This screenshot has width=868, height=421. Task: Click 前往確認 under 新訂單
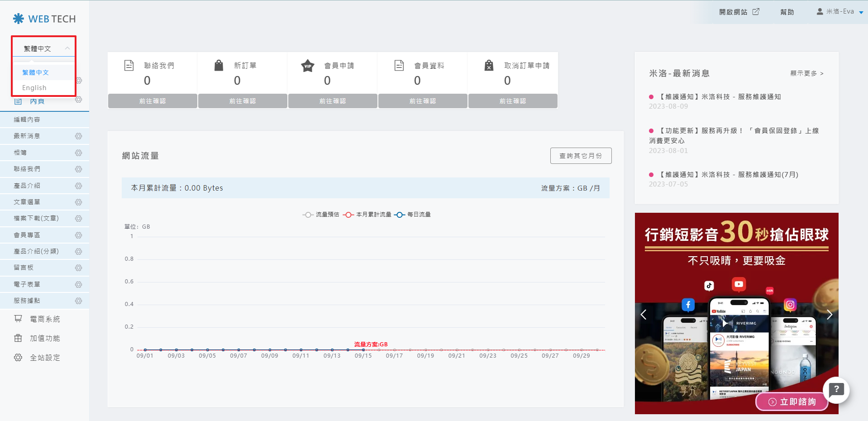(243, 101)
